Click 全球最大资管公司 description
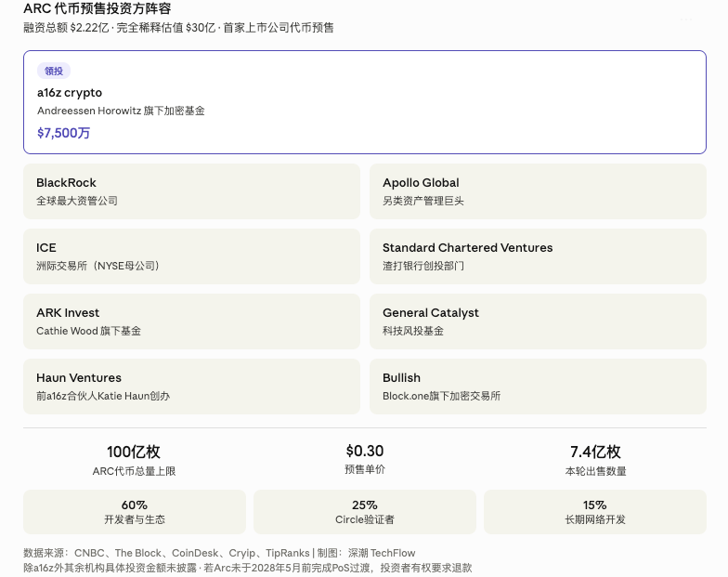The image size is (728, 577). (x=77, y=201)
